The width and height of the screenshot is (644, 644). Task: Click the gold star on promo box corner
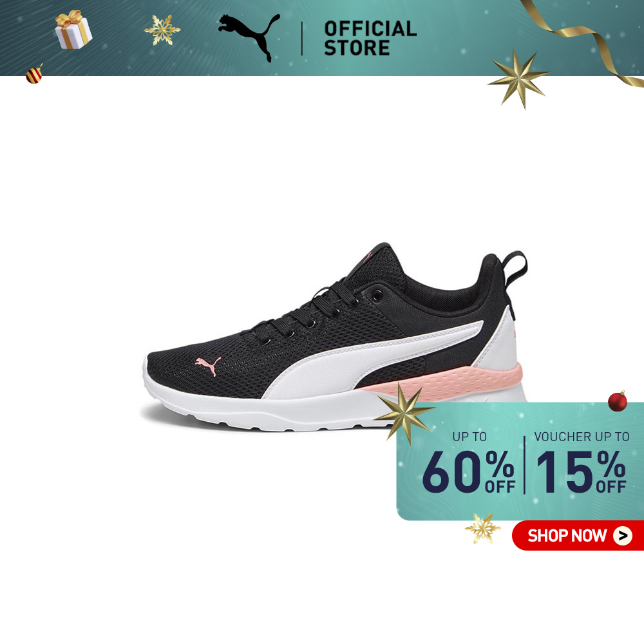tap(404, 413)
